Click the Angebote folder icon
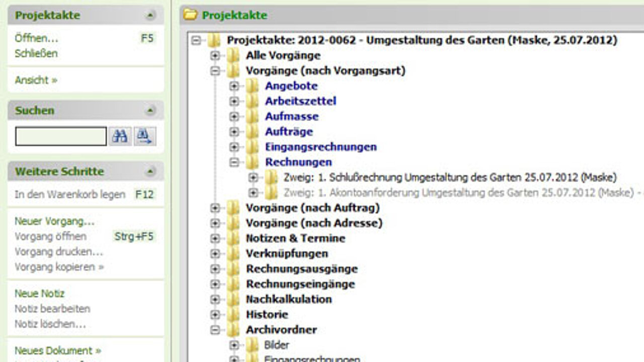Screen dimensions: 644x362 [252, 86]
